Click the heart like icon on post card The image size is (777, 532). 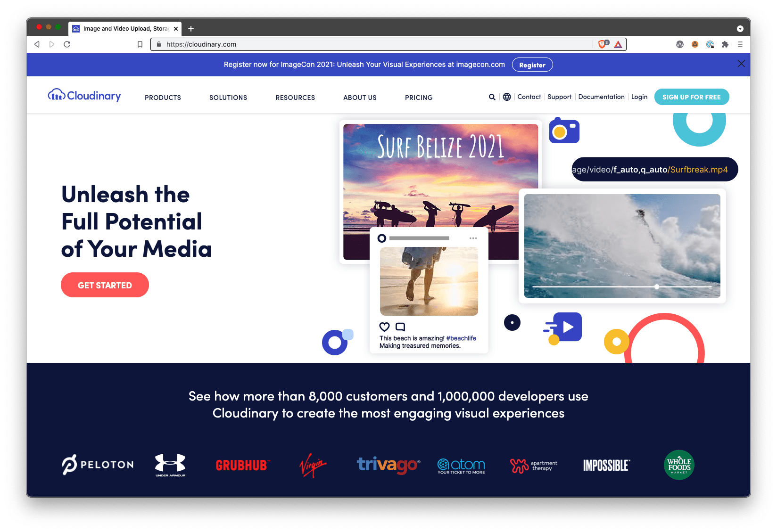385,327
